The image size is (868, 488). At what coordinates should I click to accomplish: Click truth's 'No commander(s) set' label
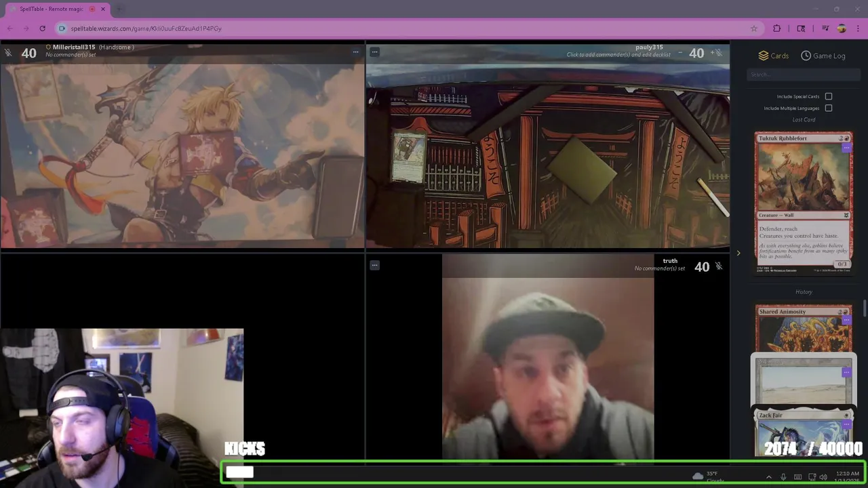point(660,268)
